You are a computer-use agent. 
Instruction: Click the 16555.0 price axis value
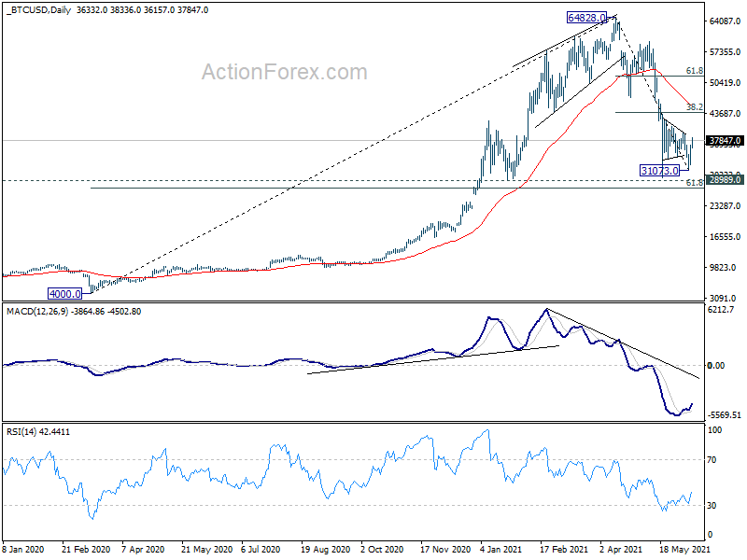726,237
